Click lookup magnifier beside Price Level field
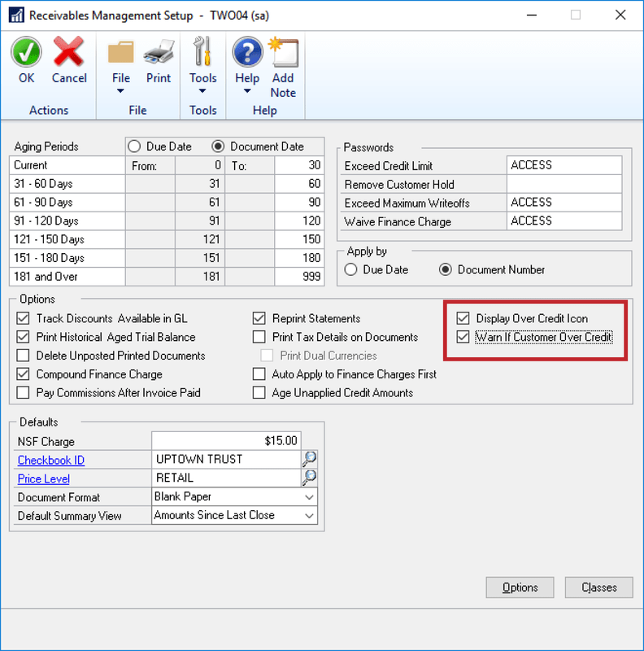 (x=309, y=478)
